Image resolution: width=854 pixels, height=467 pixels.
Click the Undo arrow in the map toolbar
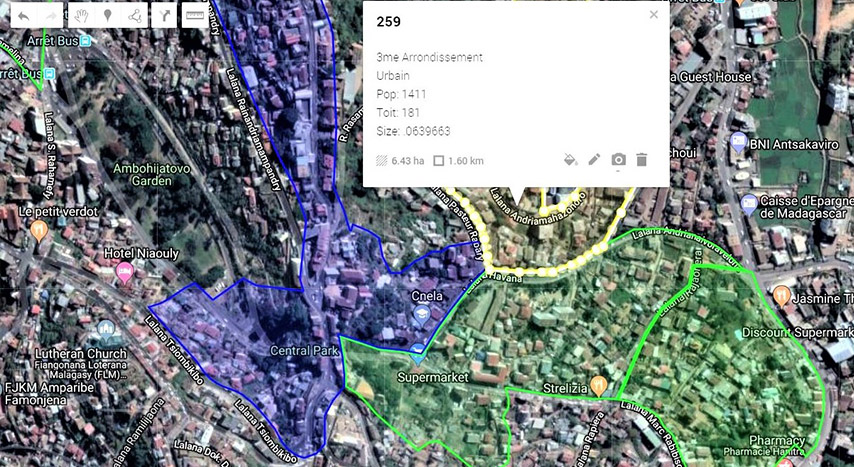pos(22,16)
